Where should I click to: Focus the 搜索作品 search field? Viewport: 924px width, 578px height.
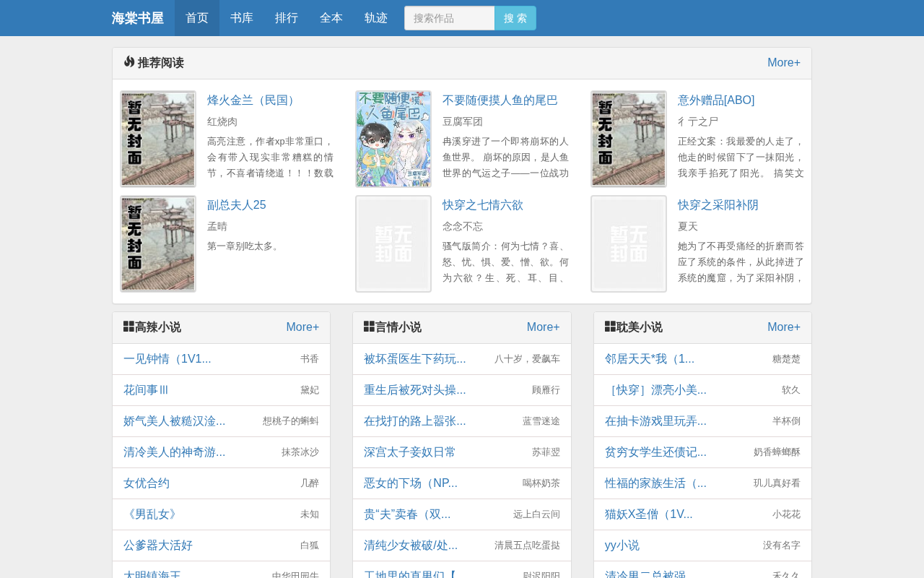(450, 18)
